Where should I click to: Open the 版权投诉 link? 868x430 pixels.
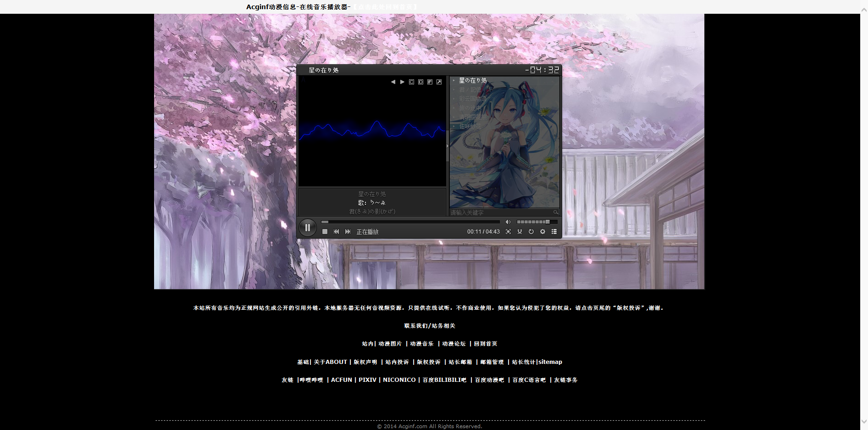[x=429, y=362]
